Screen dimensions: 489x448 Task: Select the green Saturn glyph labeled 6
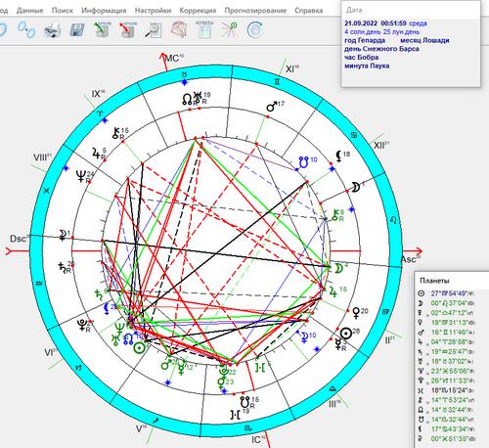(99, 294)
